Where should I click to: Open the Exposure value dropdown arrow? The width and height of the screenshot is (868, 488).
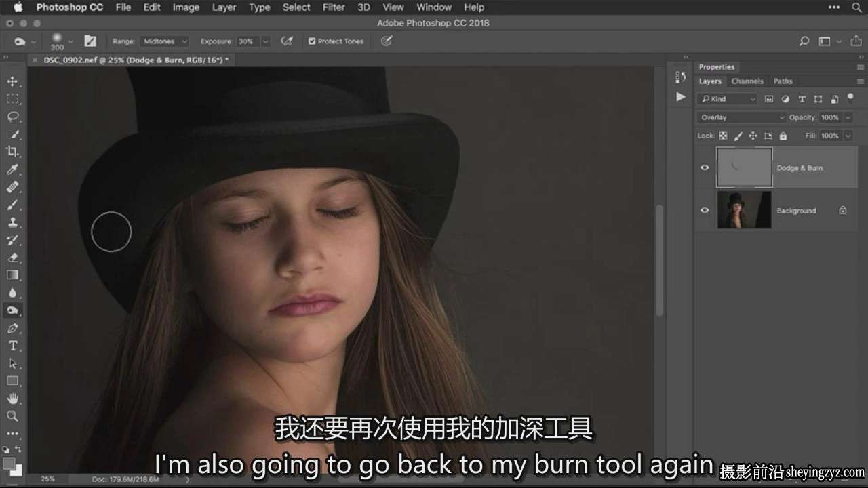click(265, 41)
